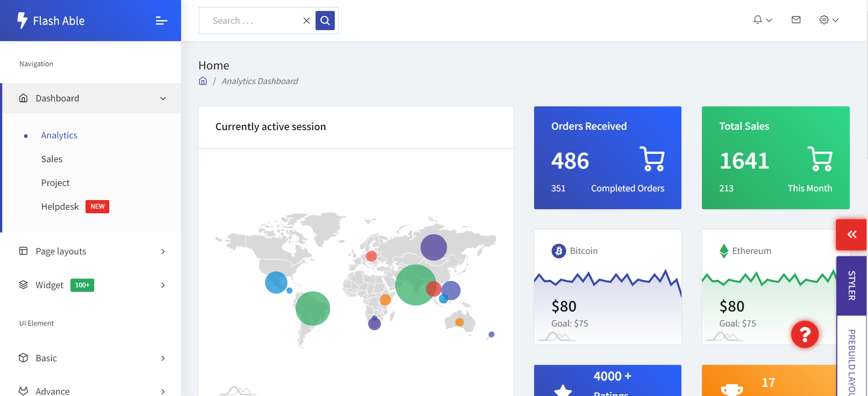868x396 pixels.
Task: Click the red bubble over Europe
Action: (371, 256)
